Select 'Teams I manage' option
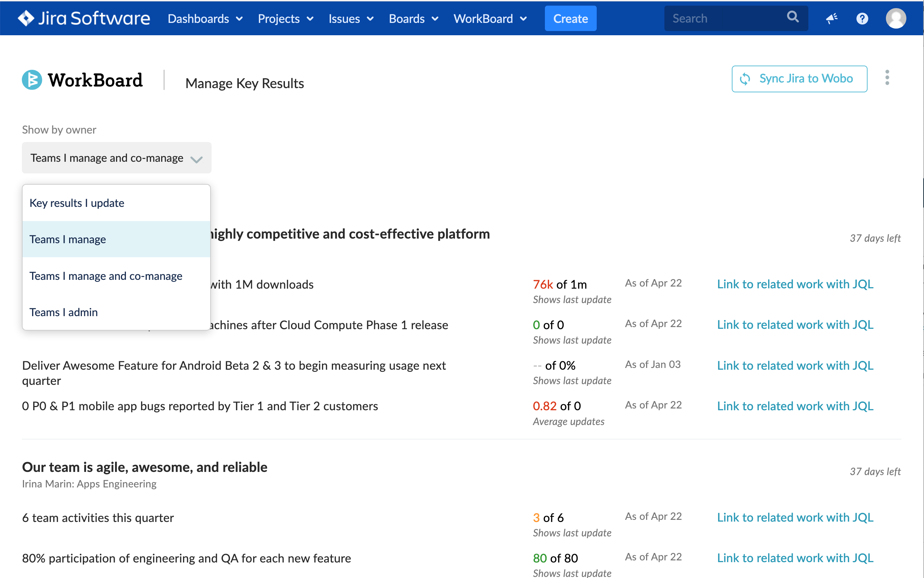The width and height of the screenshot is (924, 578). (x=116, y=239)
